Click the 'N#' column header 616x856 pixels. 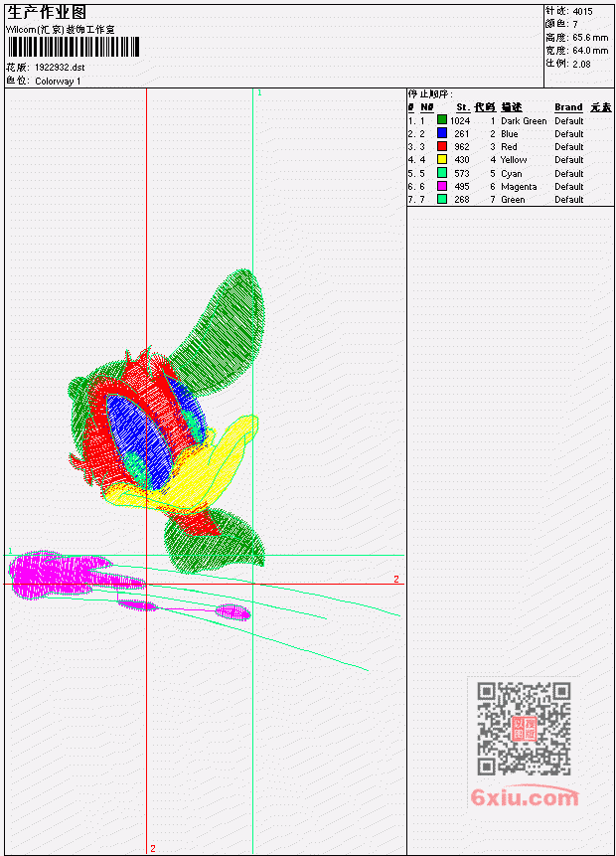click(x=426, y=107)
